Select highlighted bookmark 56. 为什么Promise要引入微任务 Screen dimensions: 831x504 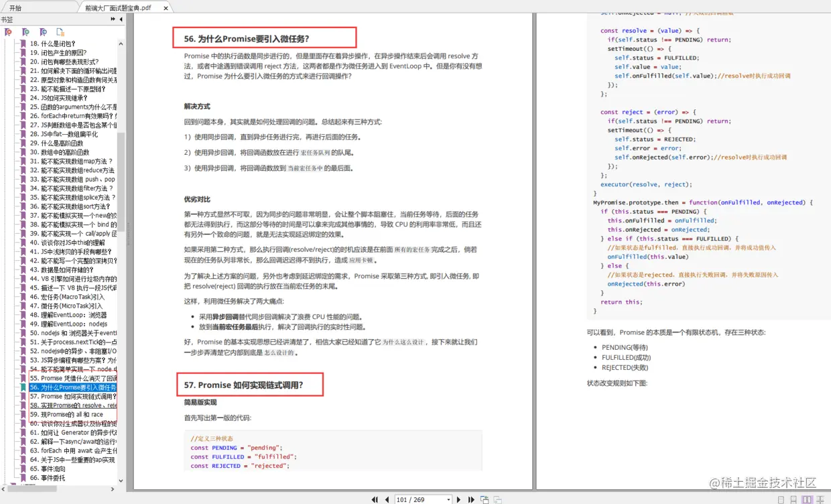coord(73,387)
